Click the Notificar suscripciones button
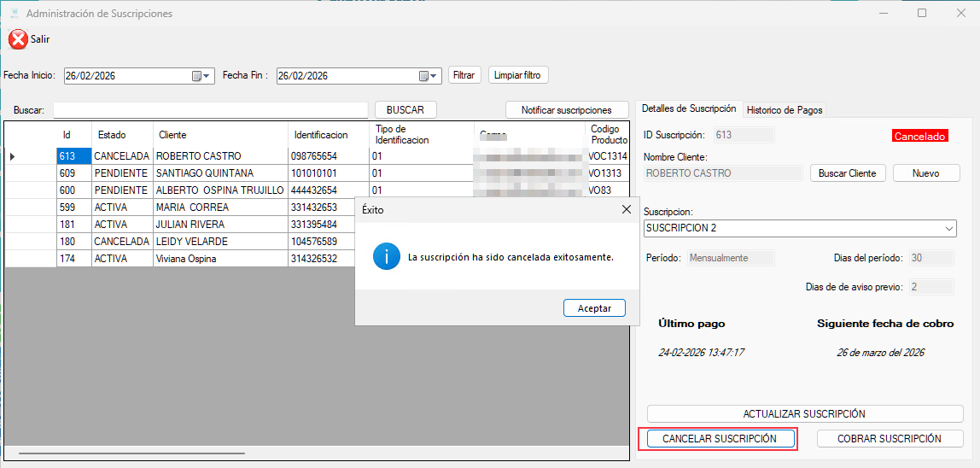 pyautogui.click(x=566, y=110)
